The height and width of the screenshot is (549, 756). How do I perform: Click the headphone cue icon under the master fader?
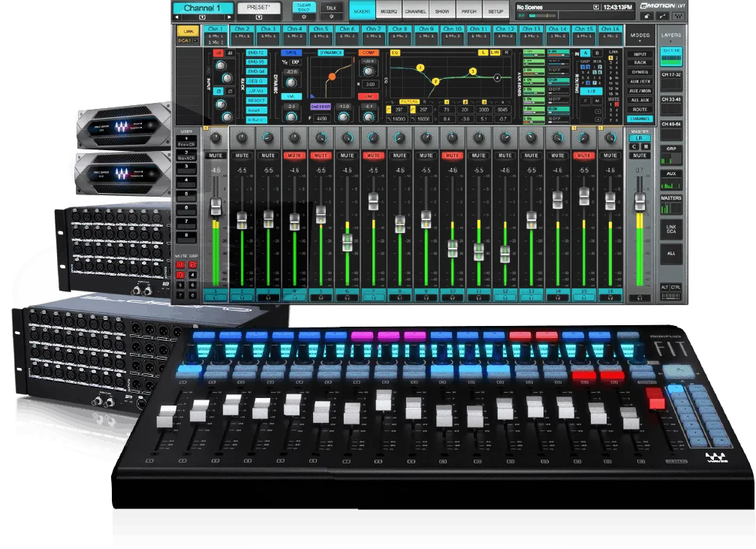[x=640, y=298]
